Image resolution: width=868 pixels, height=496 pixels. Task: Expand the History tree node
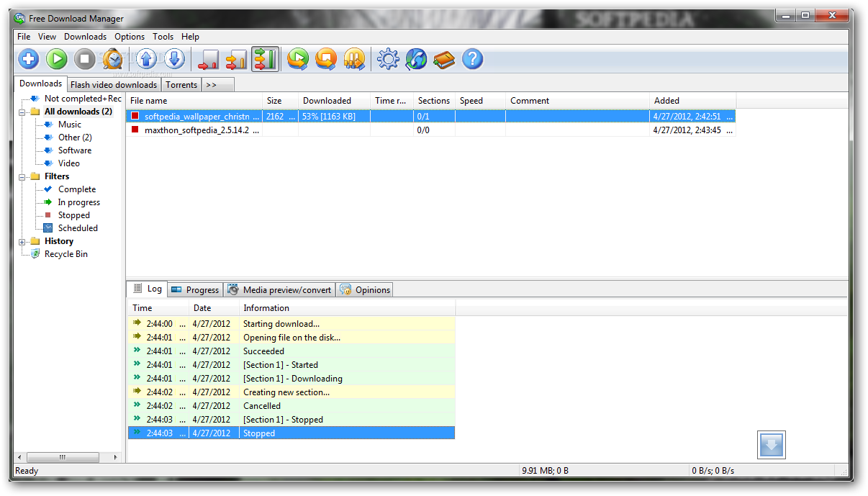point(22,241)
